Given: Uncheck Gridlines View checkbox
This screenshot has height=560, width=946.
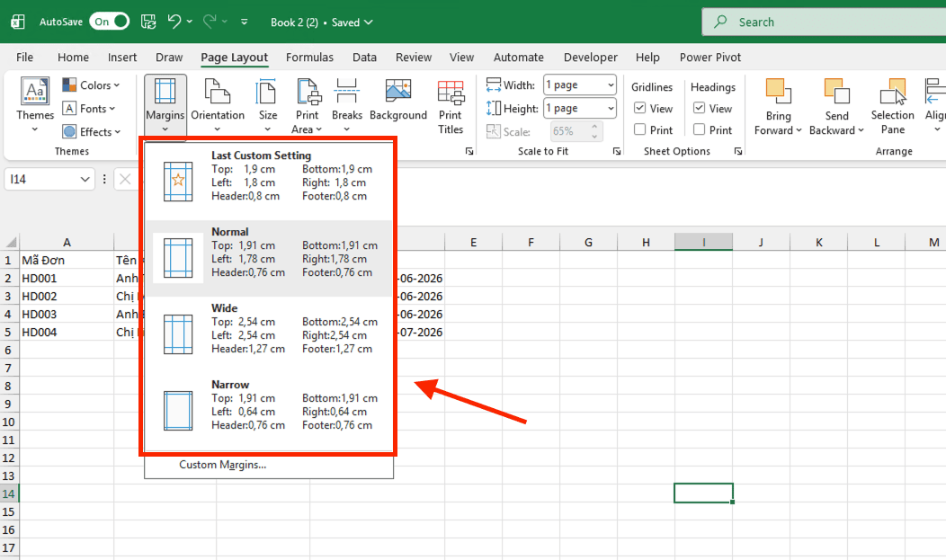Looking at the screenshot, I should (639, 108).
